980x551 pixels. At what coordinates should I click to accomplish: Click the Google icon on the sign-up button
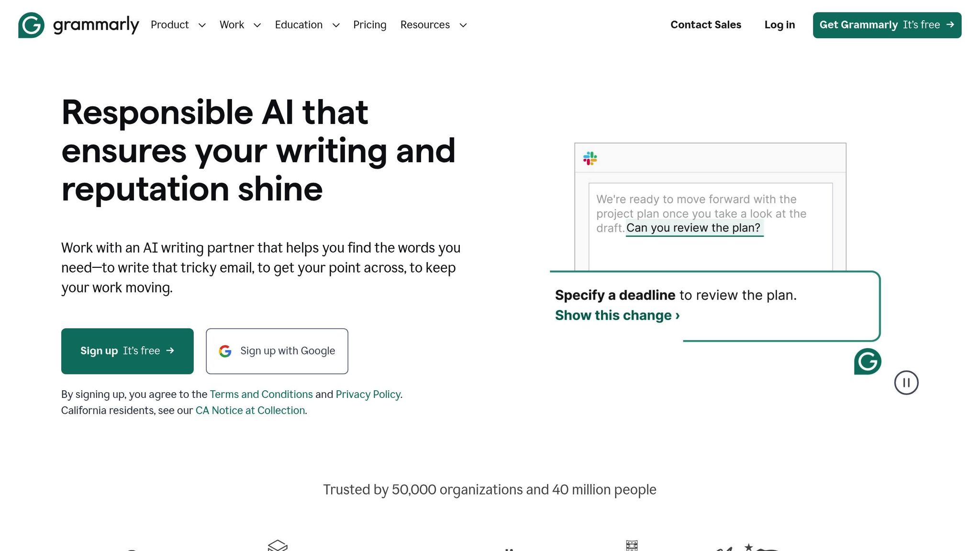225,351
